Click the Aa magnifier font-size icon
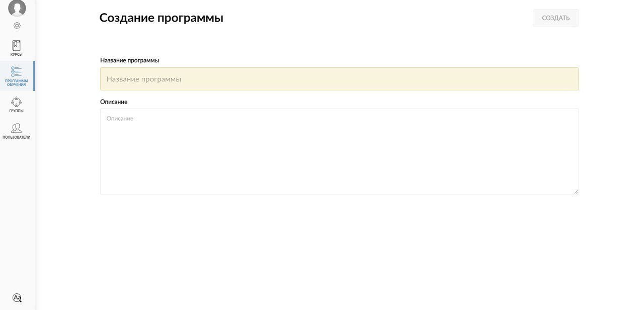Screen dimensions: 644x310 click(17, 298)
